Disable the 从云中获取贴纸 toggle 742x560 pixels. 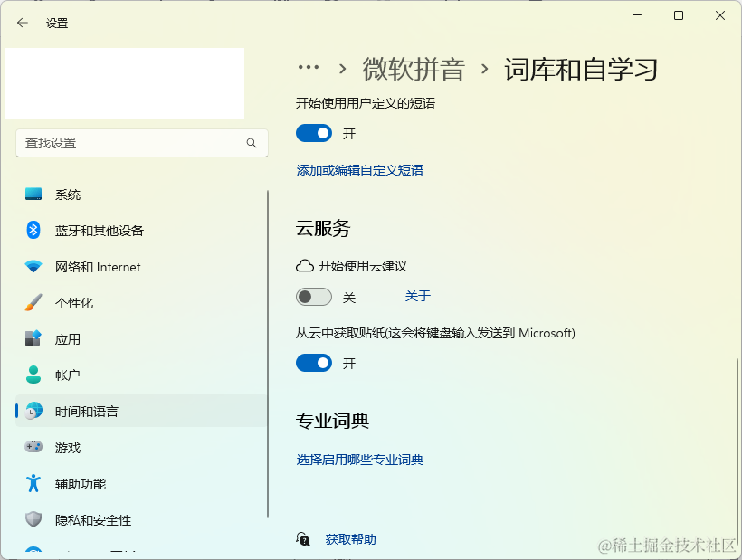coord(314,363)
